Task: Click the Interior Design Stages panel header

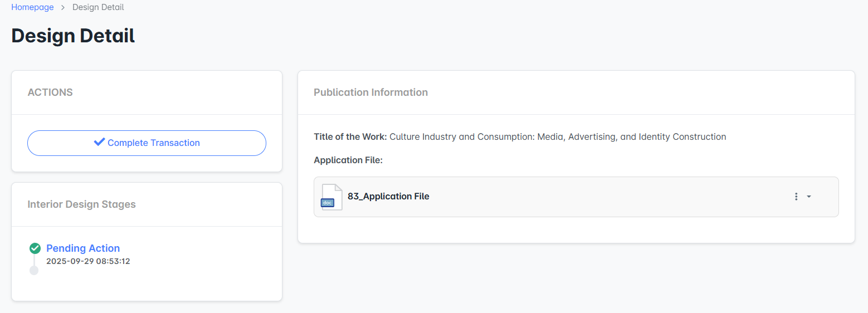Action: click(81, 204)
